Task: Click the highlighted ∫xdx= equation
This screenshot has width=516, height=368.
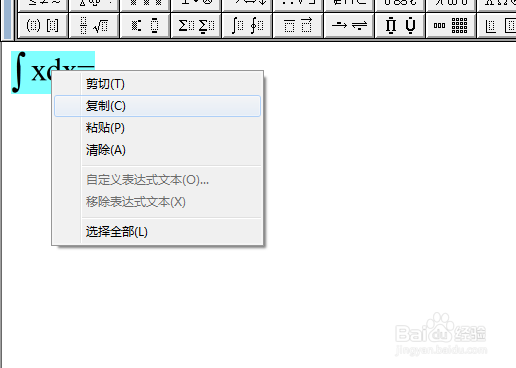Action: coord(32,72)
